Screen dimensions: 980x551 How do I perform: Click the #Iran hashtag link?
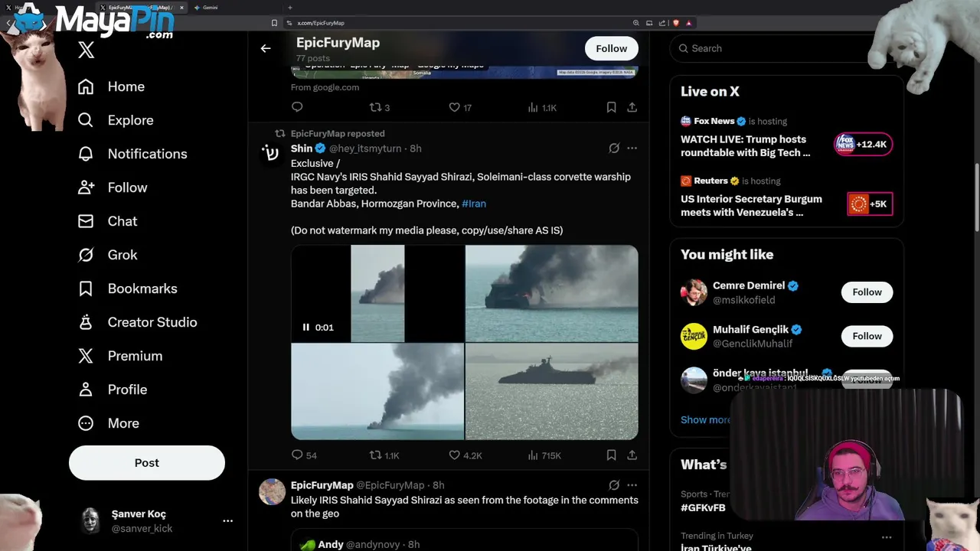(x=474, y=204)
